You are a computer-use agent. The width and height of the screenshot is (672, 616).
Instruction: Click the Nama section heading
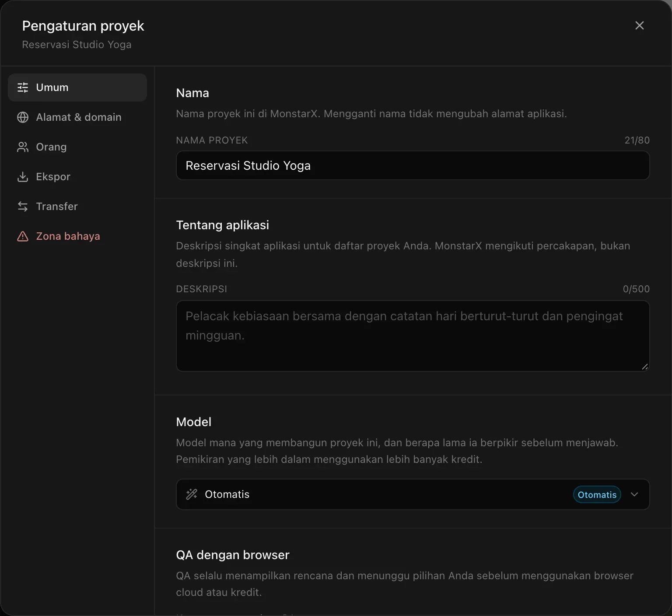[192, 93]
